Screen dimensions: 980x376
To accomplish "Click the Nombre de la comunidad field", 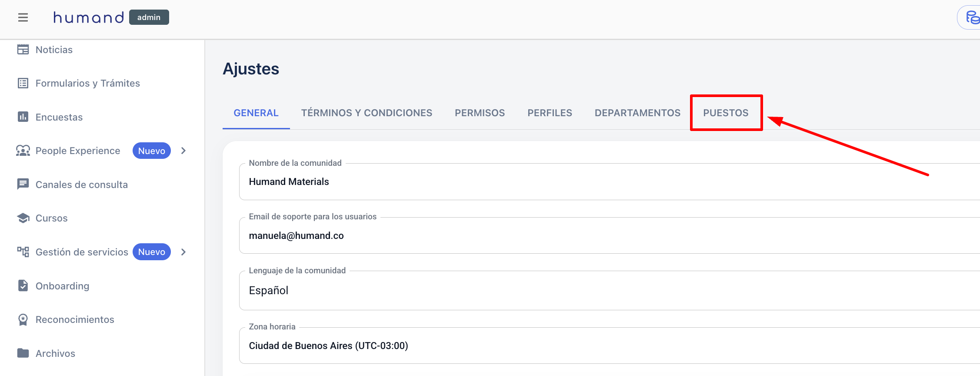I will pos(609,181).
